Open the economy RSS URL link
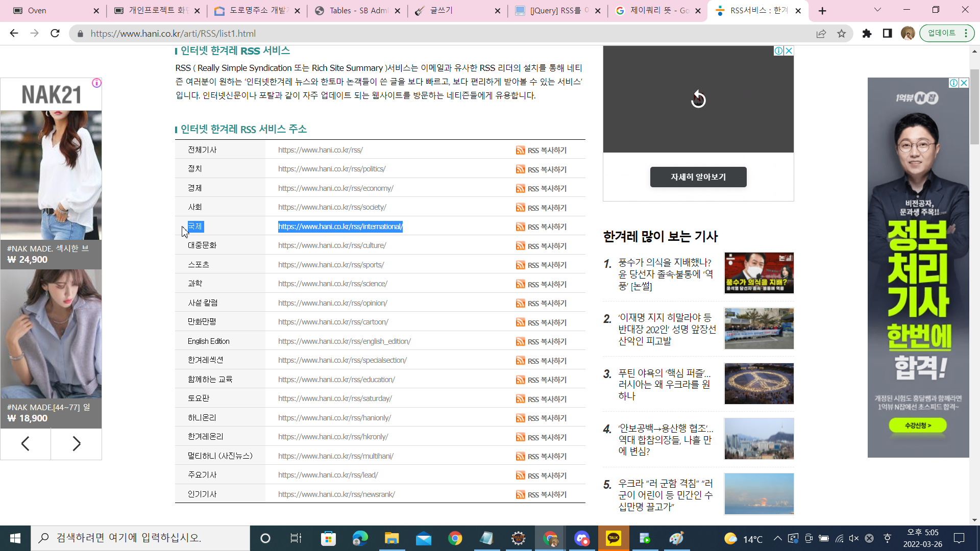This screenshot has height=551, width=980. [336, 188]
